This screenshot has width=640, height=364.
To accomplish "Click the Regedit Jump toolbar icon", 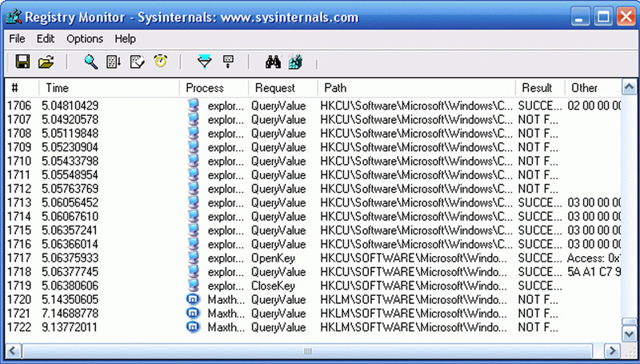I will tap(295, 62).
